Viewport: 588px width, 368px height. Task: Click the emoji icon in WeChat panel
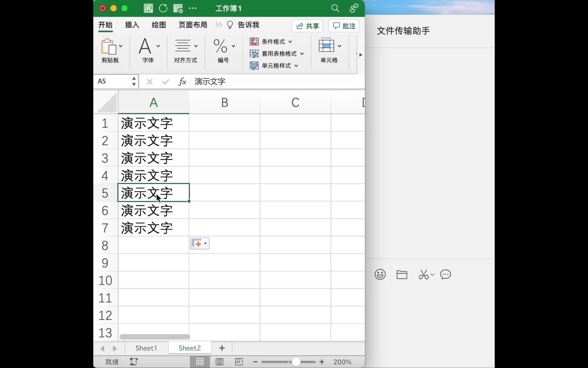point(380,274)
